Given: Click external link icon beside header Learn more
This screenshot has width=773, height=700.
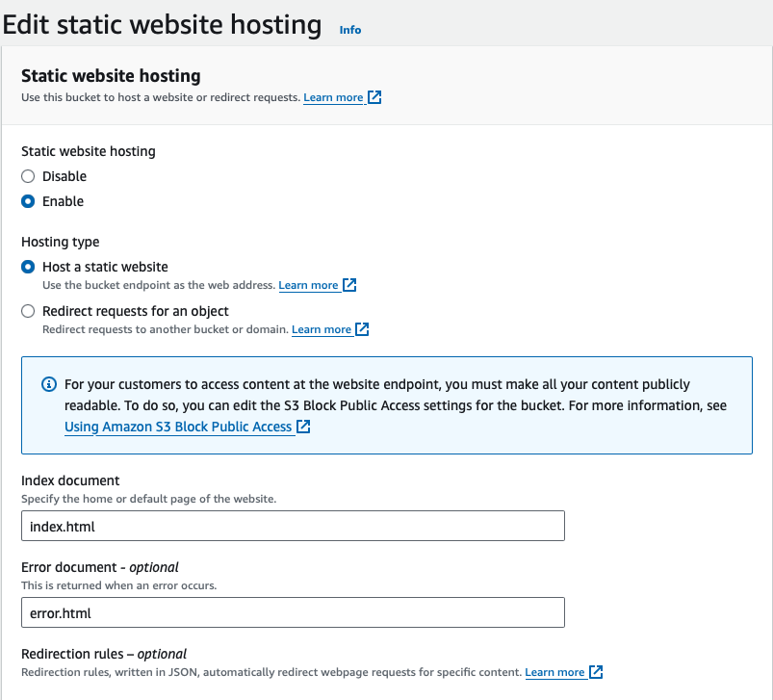Looking at the screenshot, I should (x=375, y=97).
